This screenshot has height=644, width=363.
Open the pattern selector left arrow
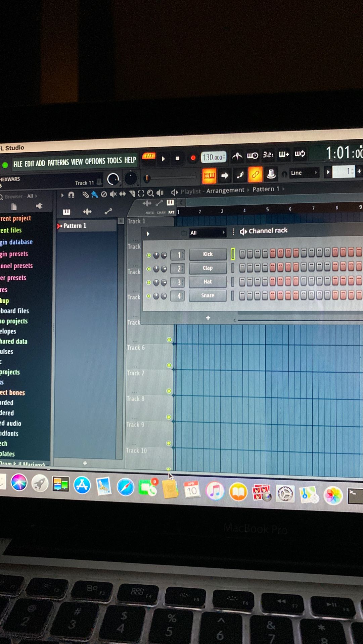(x=328, y=172)
